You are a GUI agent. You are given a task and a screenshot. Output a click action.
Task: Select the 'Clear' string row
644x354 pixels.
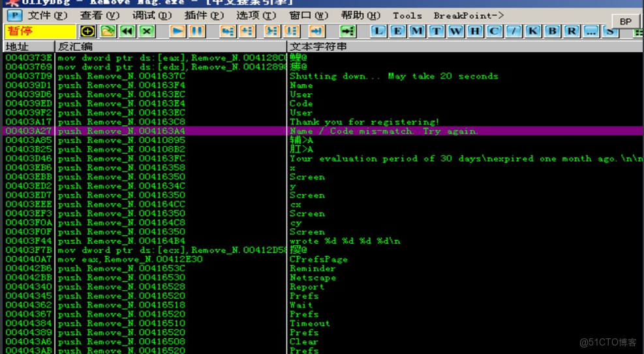click(x=323, y=342)
